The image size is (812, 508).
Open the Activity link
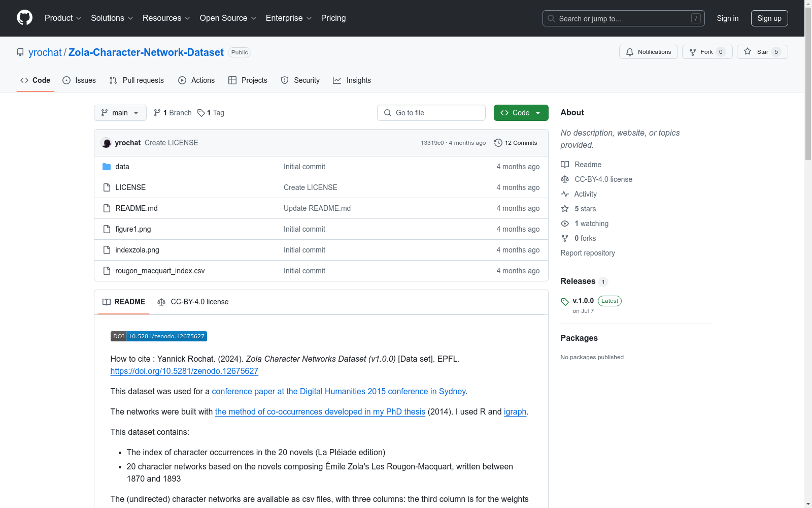coord(579,194)
